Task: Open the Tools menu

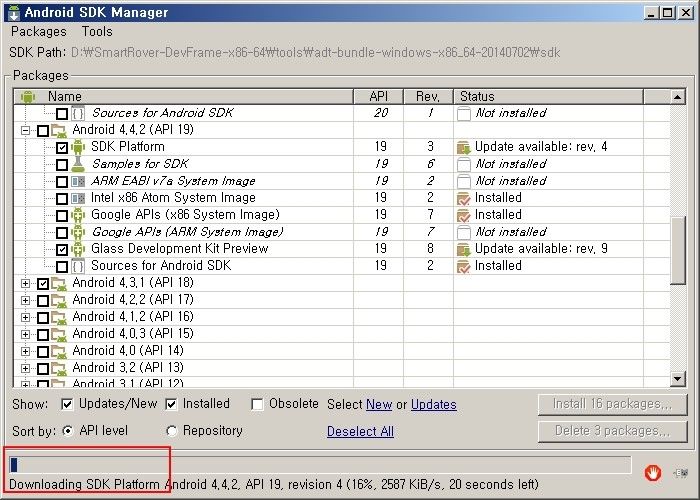Action: [x=97, y=32]
